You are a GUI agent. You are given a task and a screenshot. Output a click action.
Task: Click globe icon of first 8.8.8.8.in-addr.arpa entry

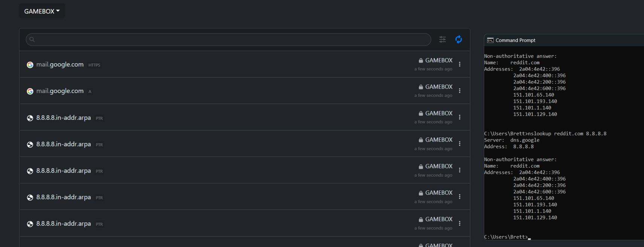[x=30, y=118]
